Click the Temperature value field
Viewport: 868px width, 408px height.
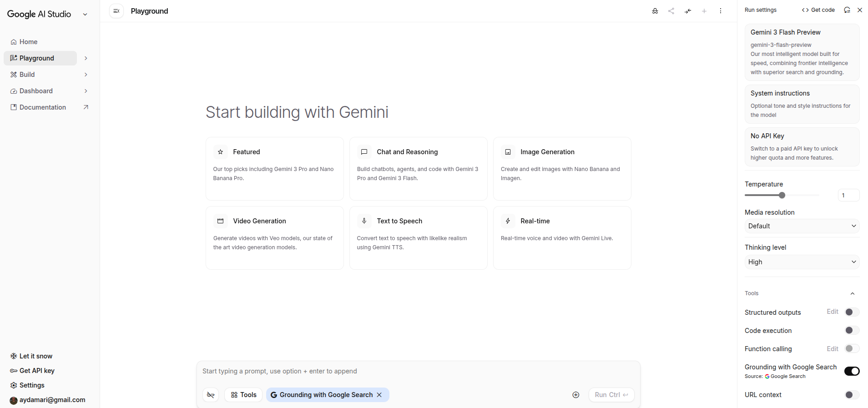pyautogui.click(x=848, y=195)
